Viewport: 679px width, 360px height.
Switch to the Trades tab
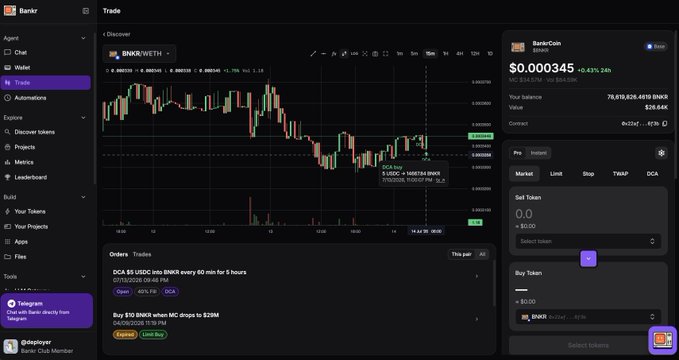coord(142,254)
